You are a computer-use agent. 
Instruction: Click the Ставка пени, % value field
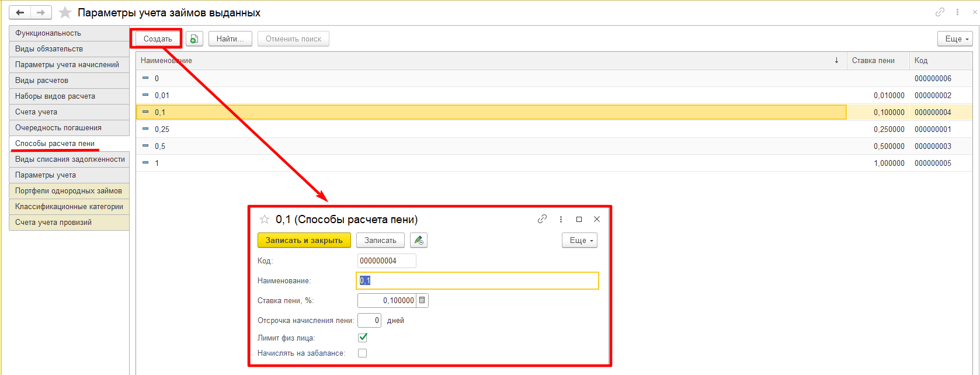tap(387, 300)
